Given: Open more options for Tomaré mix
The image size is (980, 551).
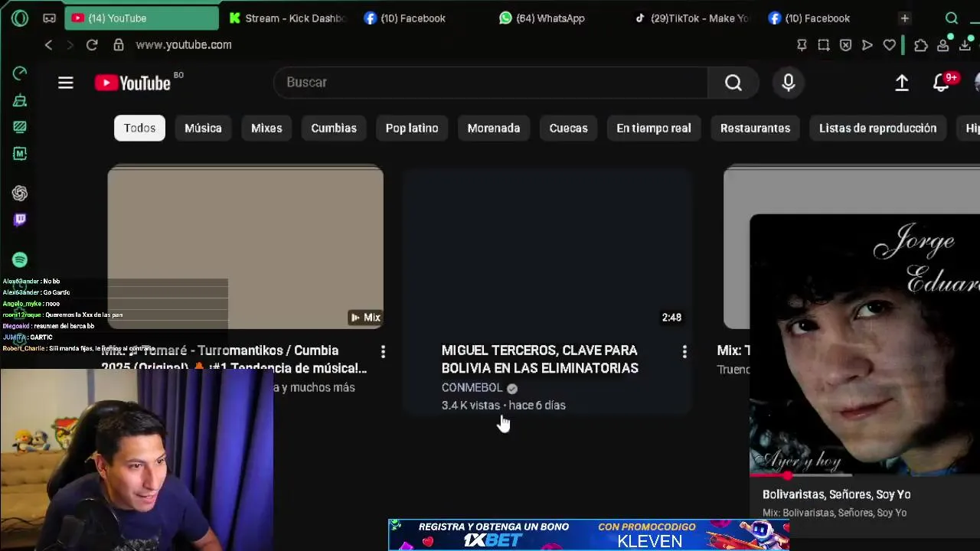Looking at the screenshot, I should 383,351.
